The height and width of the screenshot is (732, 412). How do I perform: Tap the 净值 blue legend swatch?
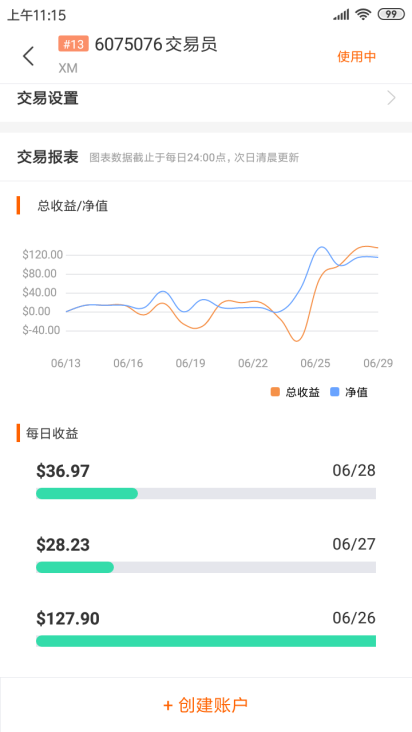[x=335, y=392]
